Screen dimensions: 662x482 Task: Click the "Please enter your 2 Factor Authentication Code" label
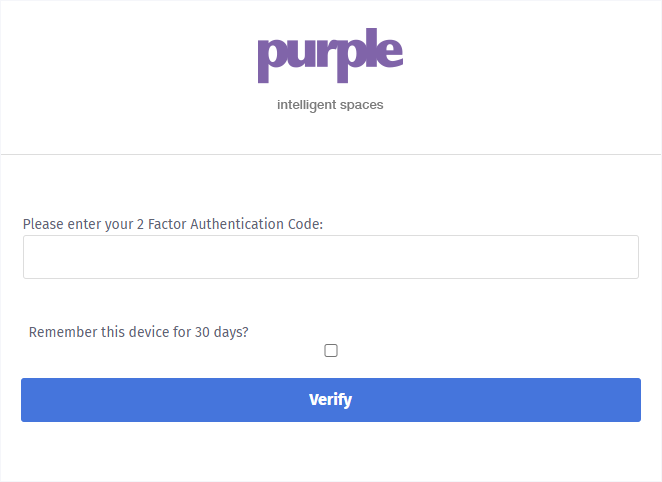tap(172, 224)
